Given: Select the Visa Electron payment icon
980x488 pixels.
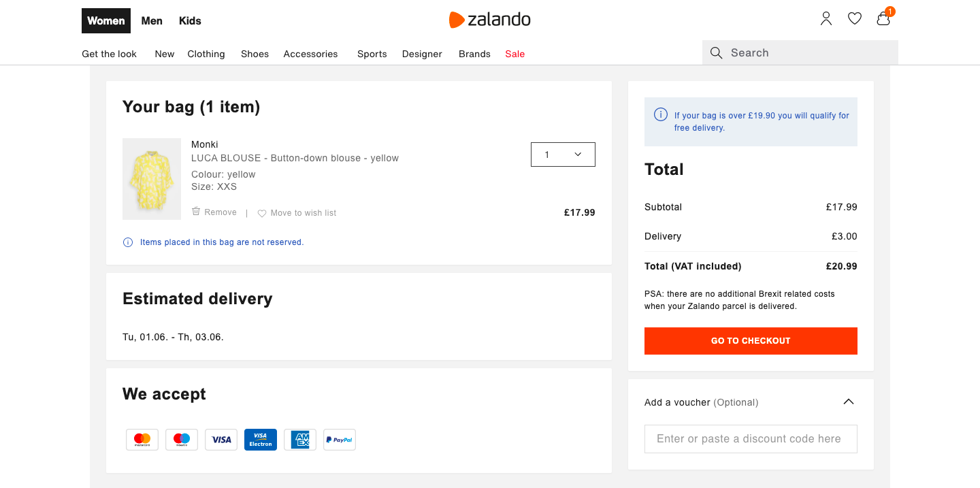Looking at the screenshot, I should click(x=260, y=439).
